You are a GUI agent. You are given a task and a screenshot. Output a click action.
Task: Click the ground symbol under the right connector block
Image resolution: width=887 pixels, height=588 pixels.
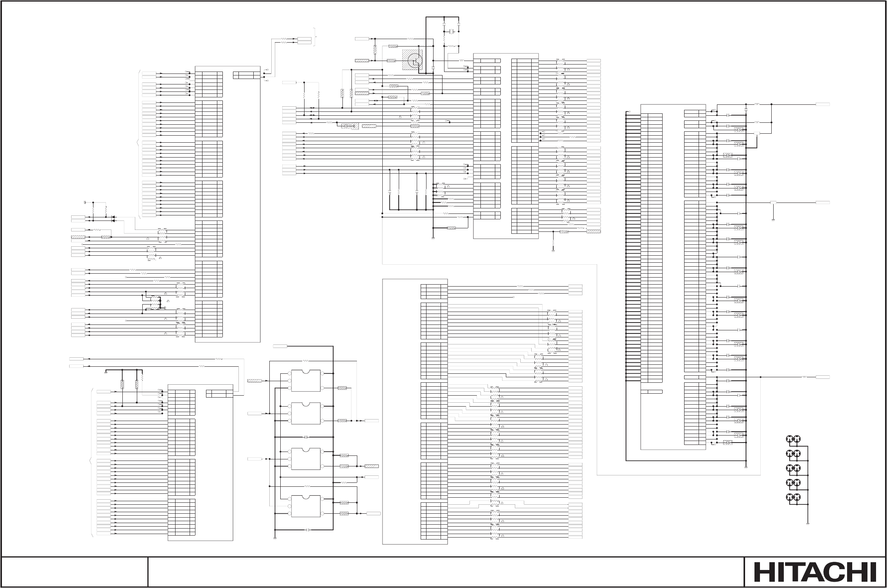tap(746, 467)
